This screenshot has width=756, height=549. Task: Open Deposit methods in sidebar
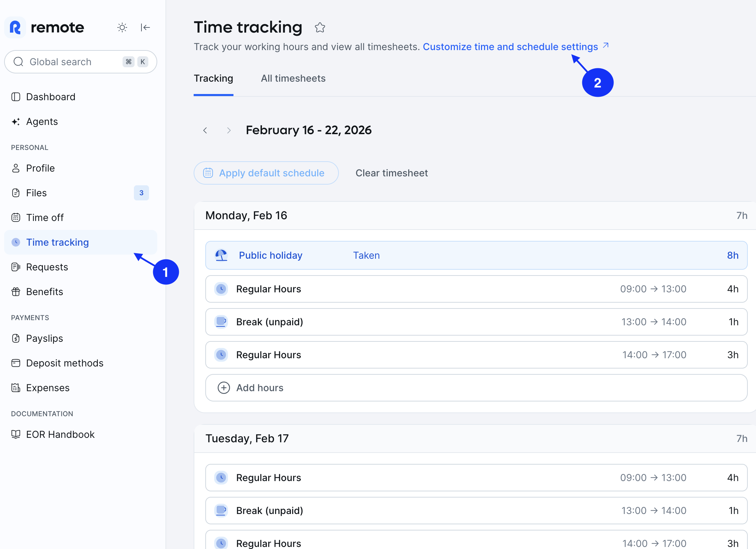[x=81, y=363]
